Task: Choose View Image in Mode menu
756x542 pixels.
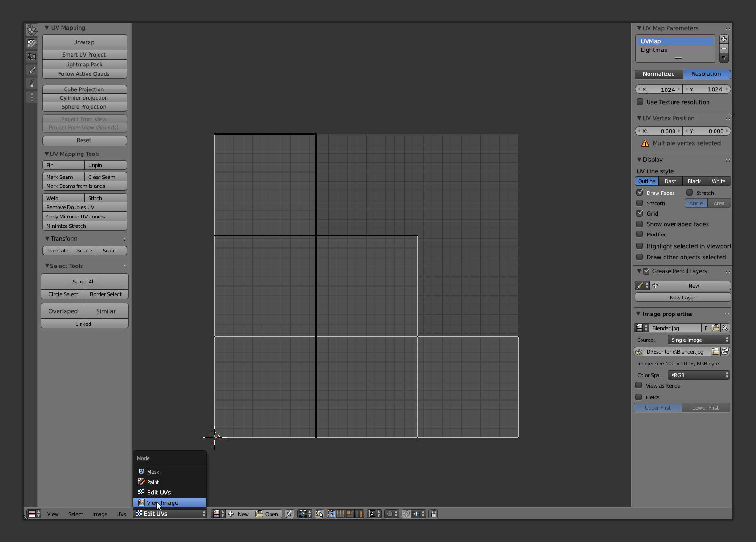Action: tap(170, 502)
